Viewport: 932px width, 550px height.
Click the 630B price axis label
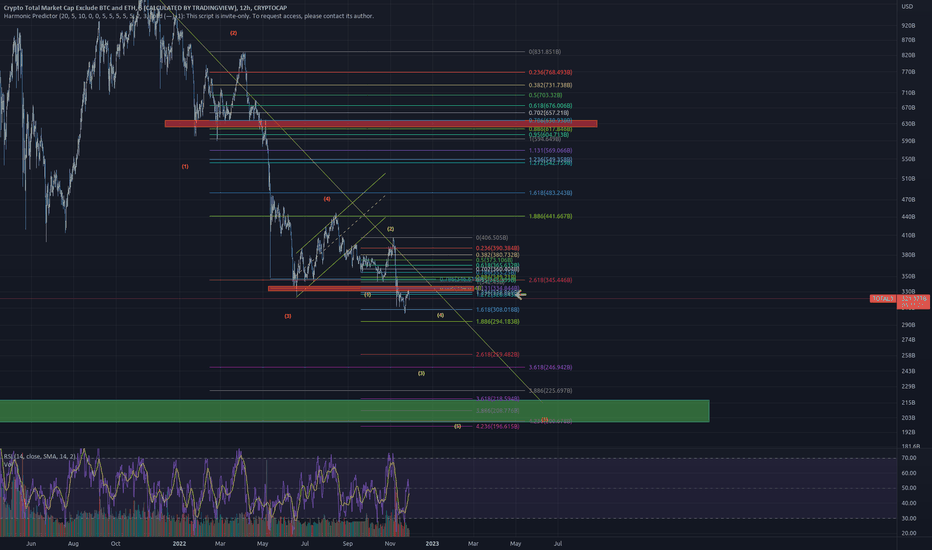[908, 124]
